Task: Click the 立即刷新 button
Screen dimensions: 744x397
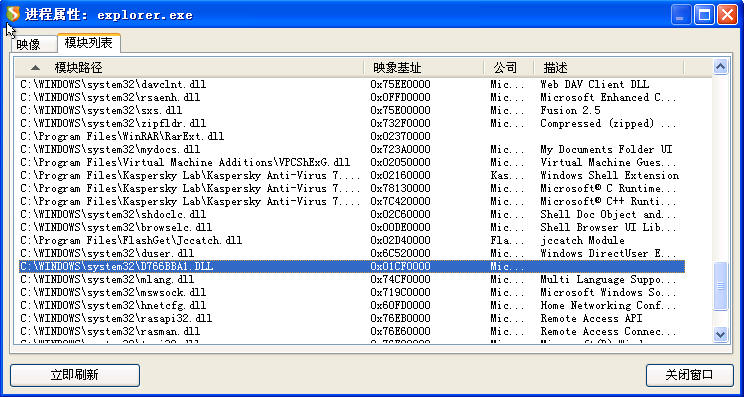Action: pos(74,375)
